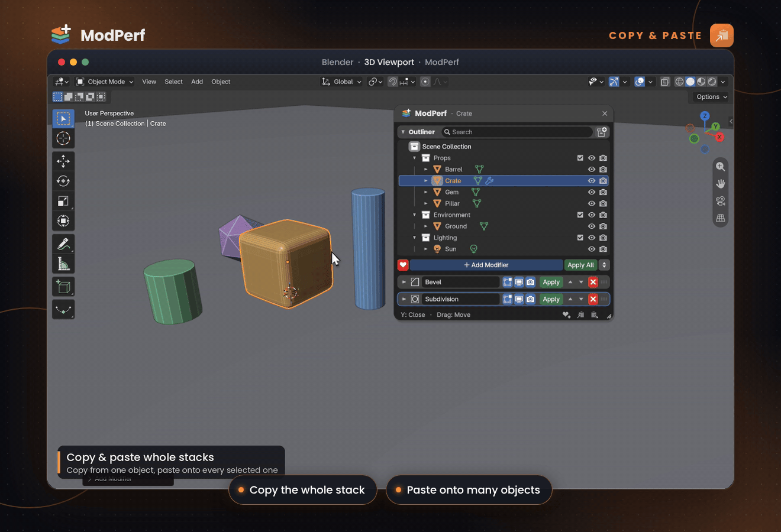Toggle Bevel edit mode display icon
The image size is (781, 532).
tap(508, 282)
